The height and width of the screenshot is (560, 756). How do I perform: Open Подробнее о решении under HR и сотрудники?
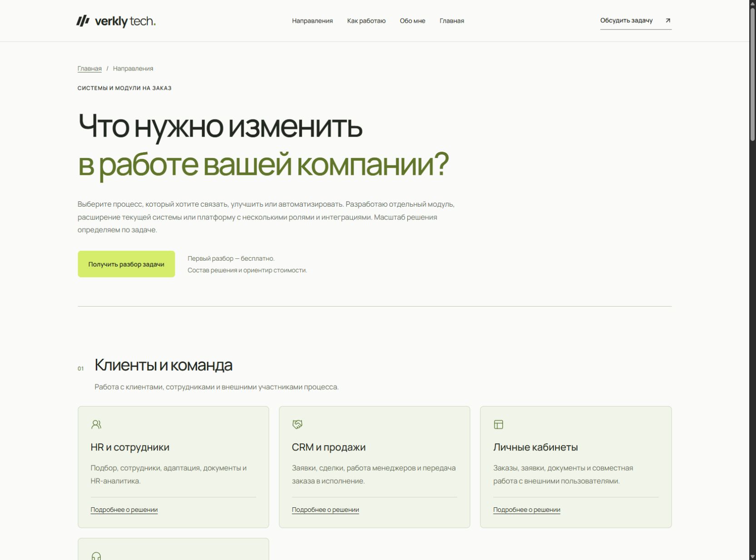pos(124,510)
